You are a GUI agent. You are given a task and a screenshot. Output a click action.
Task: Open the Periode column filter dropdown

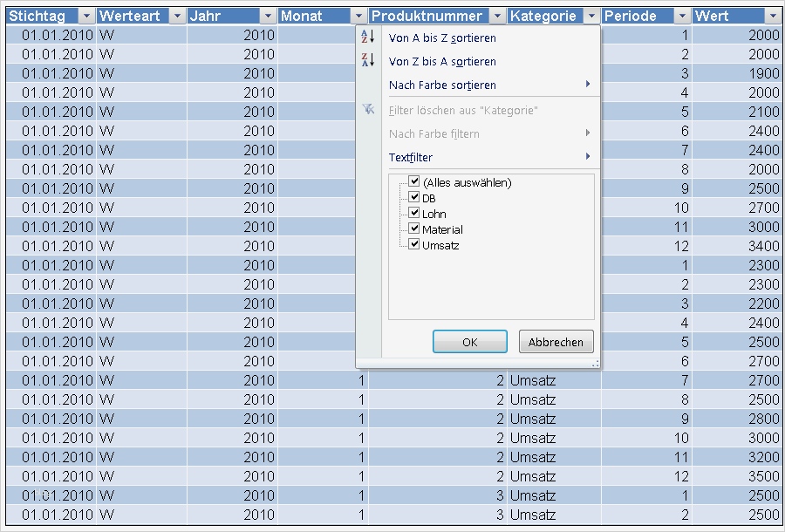(x=681, y=15)
